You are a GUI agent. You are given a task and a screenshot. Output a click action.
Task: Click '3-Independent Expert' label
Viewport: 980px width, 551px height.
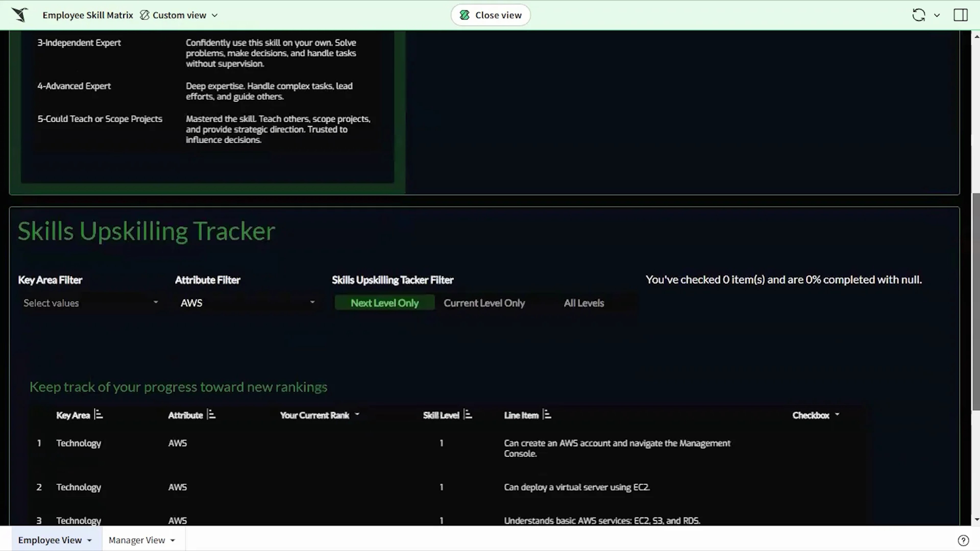[x=79, y=43]
